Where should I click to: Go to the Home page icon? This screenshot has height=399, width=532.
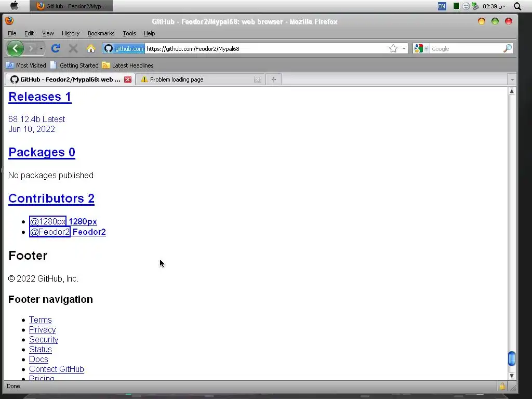click(x=90, y=48)
